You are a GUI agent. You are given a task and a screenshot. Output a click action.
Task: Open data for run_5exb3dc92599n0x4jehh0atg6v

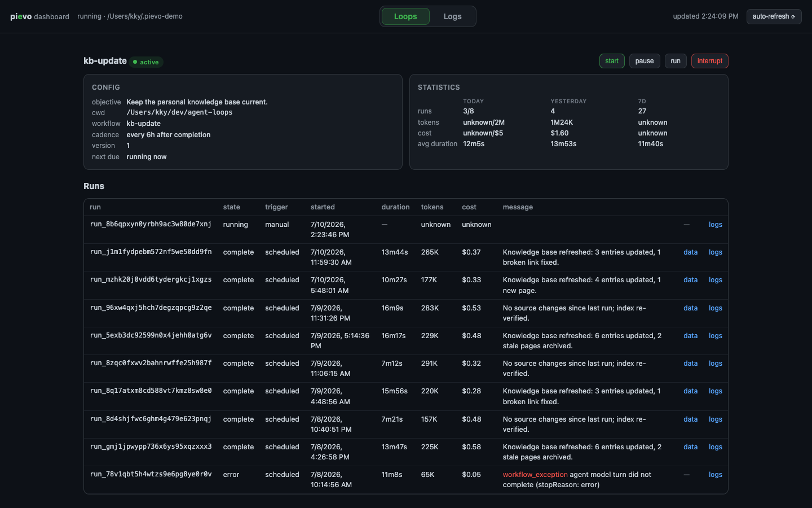pos(690,336)
